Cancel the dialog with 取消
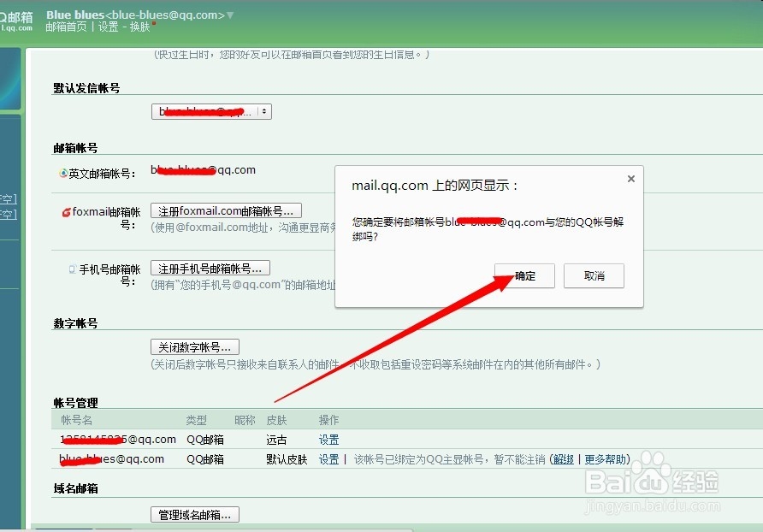The image size is (763, 532). point(594,276)
